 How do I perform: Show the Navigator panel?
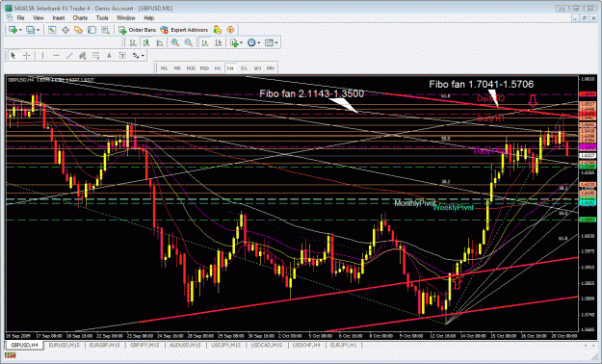[x=78, y=30]
